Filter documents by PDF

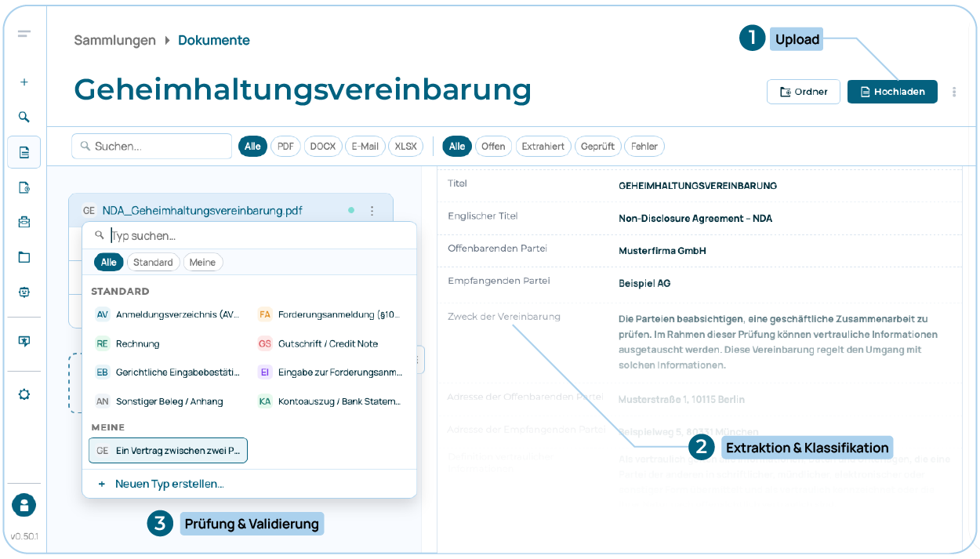point(285,147)
